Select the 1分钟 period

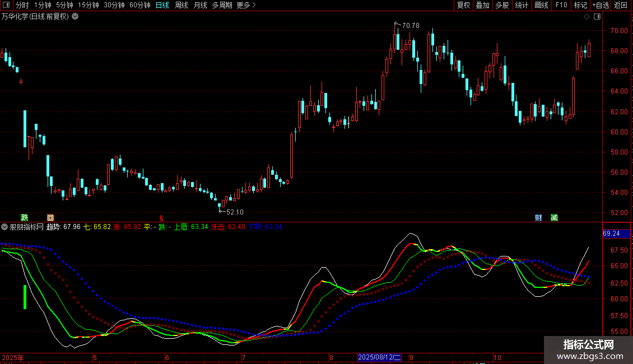pos(43,5)
